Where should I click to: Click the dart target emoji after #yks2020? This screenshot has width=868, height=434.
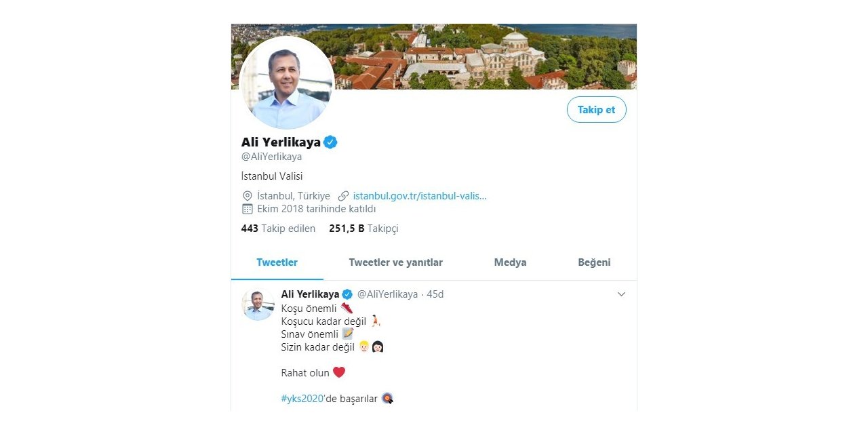pyautogui.click(x=387, y=399)
